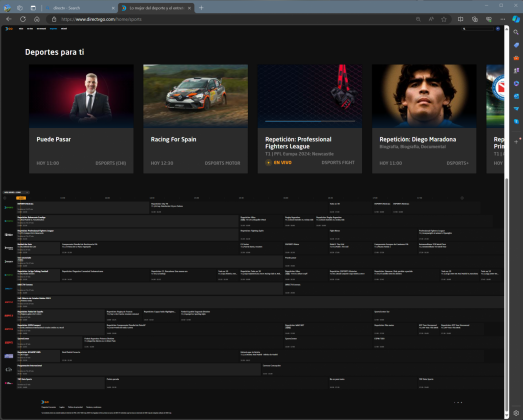523x420 pixels.
Task: Click the guide's next-time arrow
Action: [x=462, y=198]
